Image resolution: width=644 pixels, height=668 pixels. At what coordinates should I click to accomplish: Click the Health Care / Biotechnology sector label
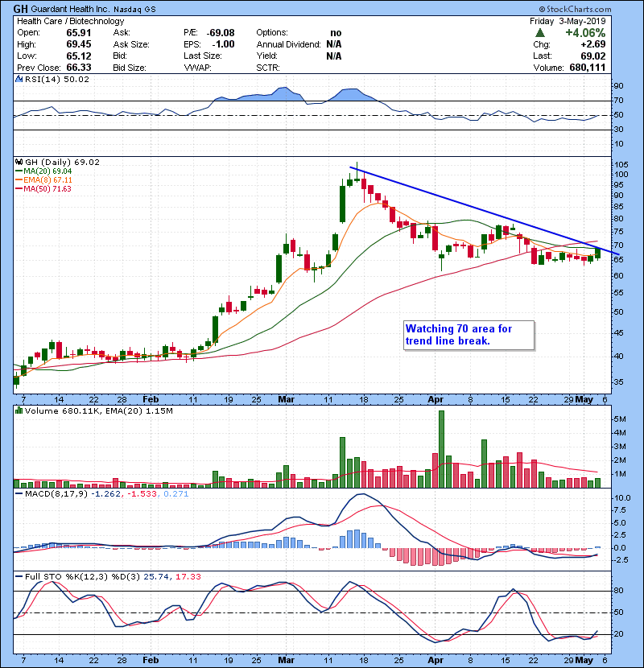70,21
